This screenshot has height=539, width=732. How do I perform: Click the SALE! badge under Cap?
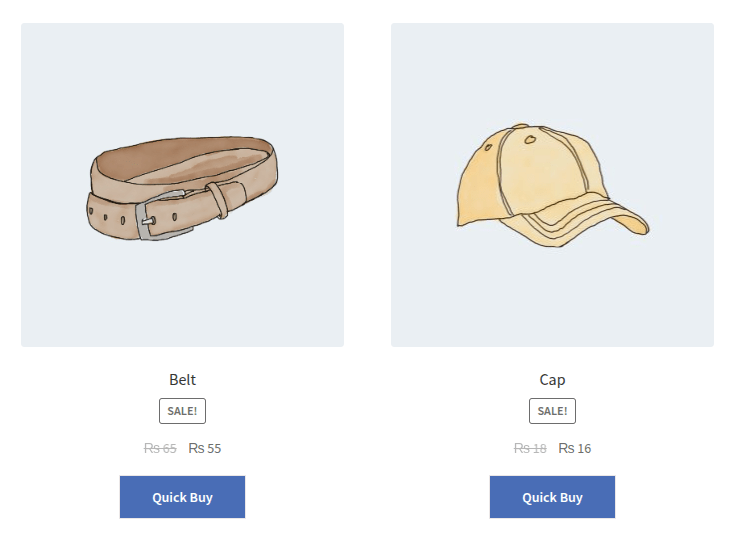click(x=552, y=411)
